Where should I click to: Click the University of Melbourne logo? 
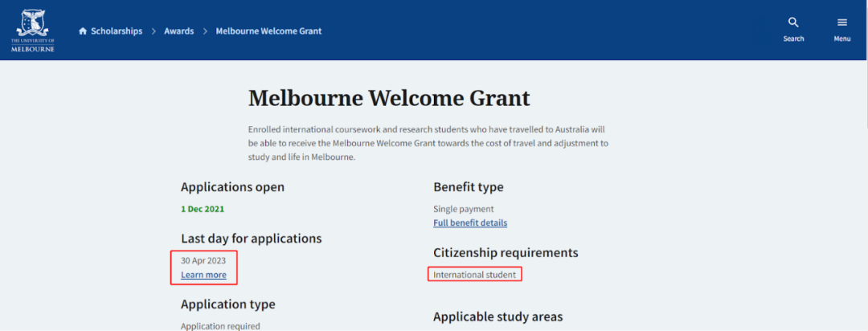33,30
